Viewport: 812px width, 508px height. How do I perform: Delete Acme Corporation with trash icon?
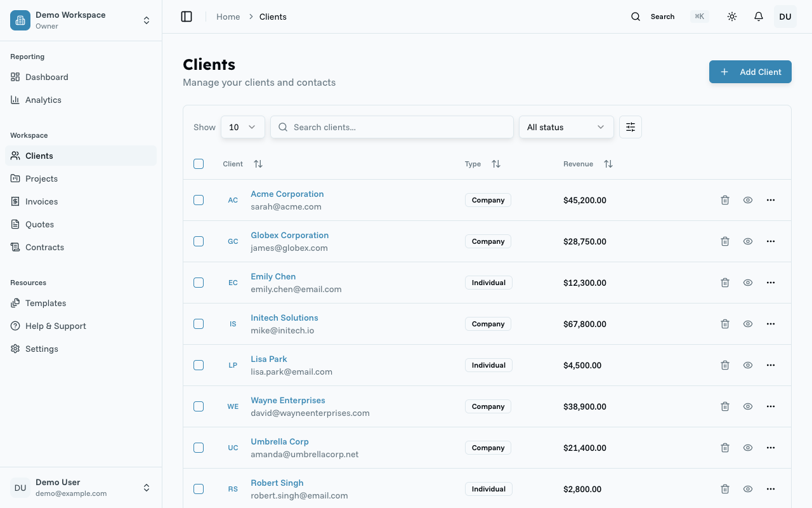point(725,200)
